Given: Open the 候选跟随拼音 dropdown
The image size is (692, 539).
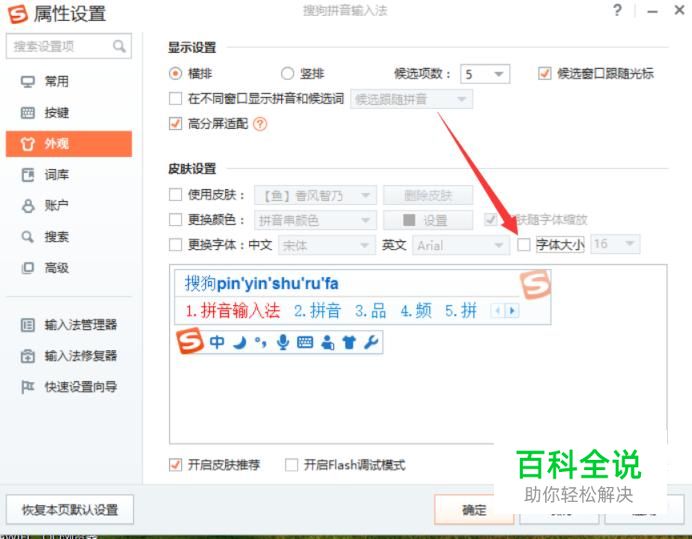Looking at the screenshot, I should pos(411,99).
